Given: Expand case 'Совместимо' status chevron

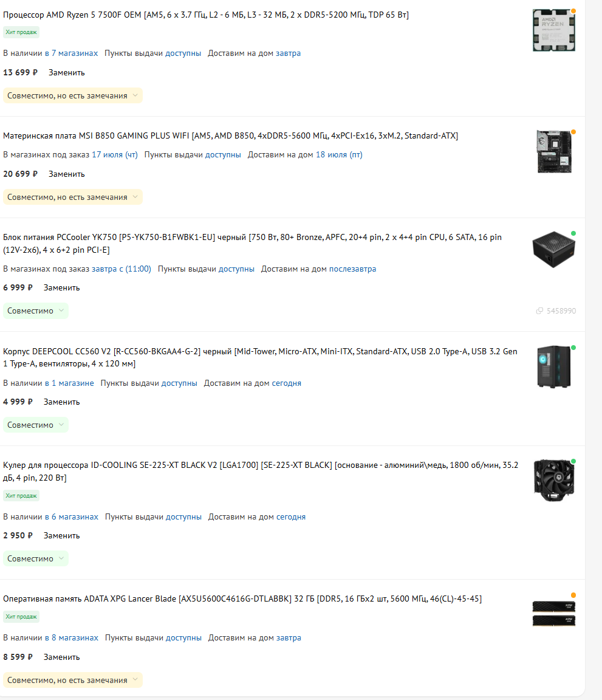Looking at the screenshot, I should (61, 425).
